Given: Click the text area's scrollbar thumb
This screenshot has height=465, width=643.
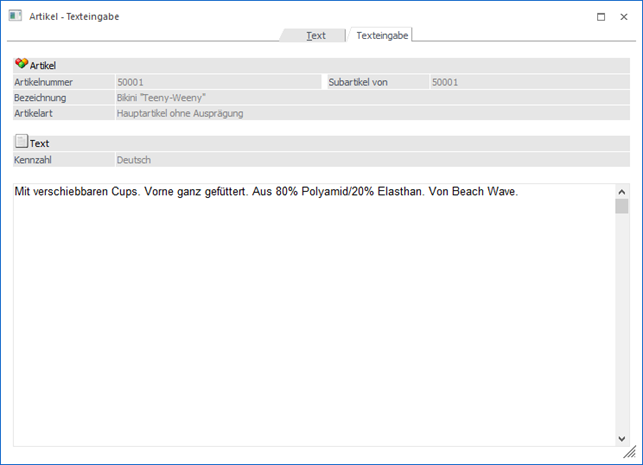Looking at the screenshot, I should click(621, 206).
